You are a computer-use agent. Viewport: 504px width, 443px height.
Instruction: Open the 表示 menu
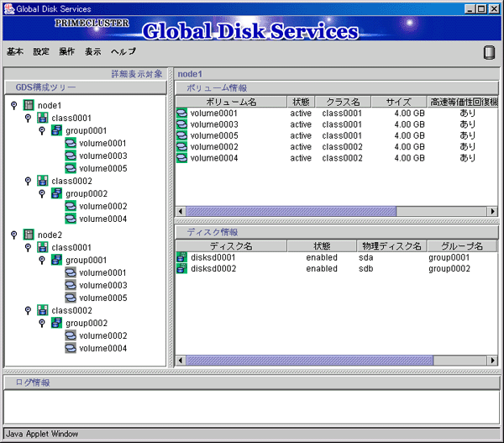[x=93, y=51]
